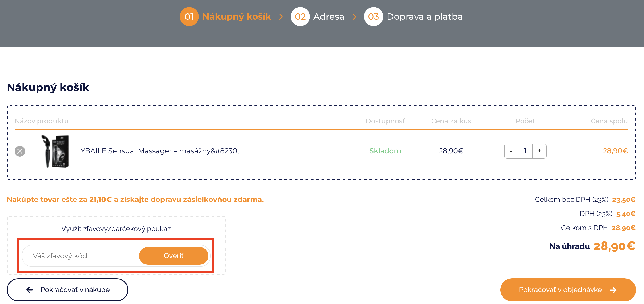Screen dimensions: 644x304
Task: Open the LYBAILE massager product image
Action: (x=55, y=151)
